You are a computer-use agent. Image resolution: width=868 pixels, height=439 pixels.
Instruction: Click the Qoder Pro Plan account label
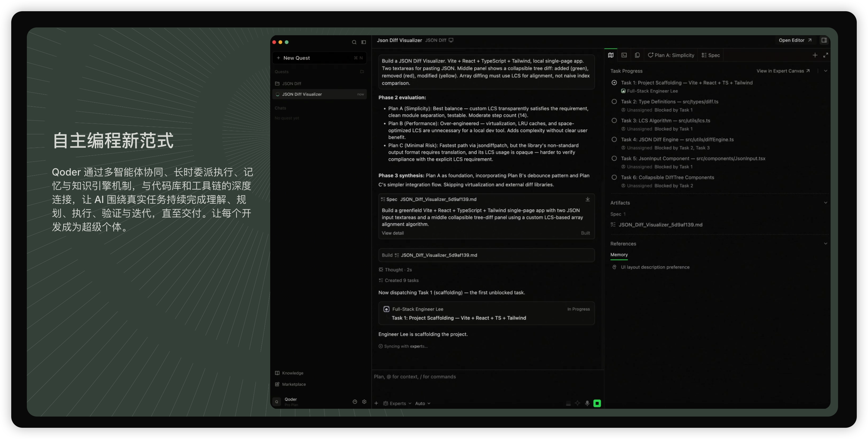[291, 402]
